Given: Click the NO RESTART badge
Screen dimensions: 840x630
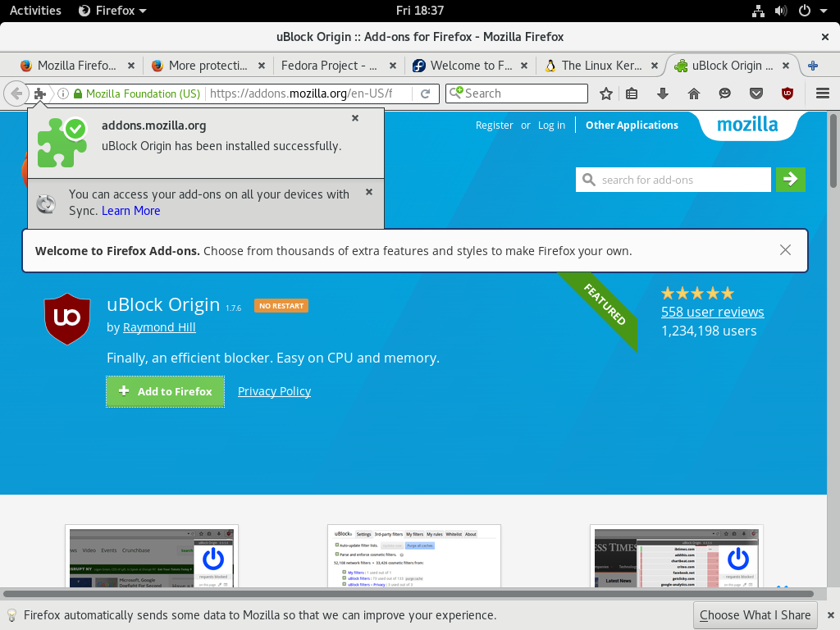Looking at the screenshot, I should [281, 305].
